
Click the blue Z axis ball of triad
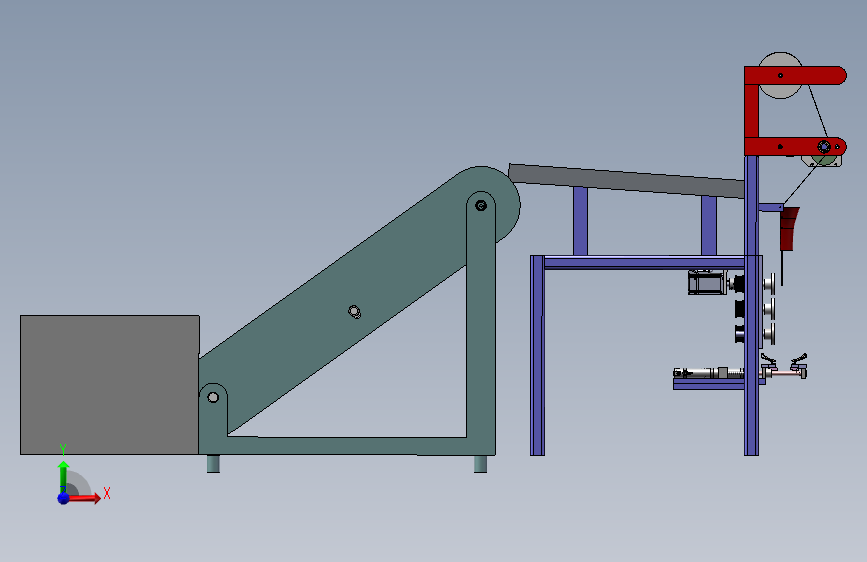tap(63, 498)
